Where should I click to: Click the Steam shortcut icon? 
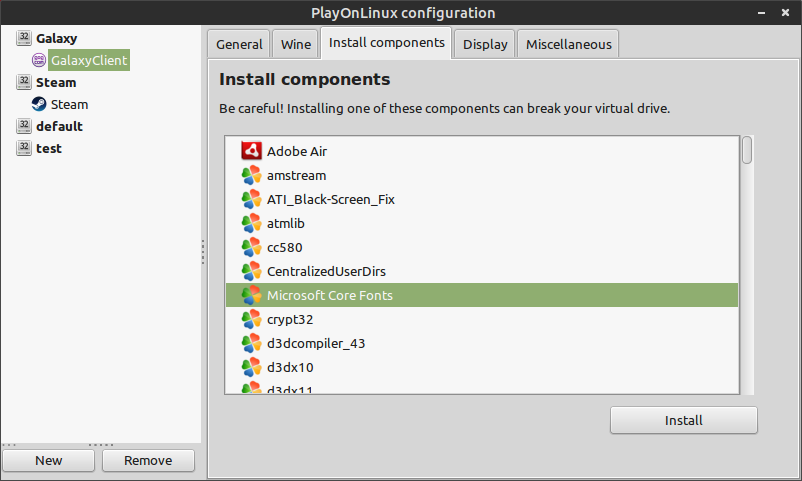click(39, 104)
